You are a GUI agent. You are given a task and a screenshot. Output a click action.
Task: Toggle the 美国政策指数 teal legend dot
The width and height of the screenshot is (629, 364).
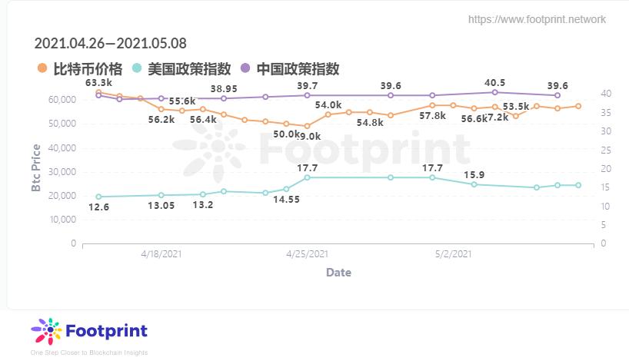click(x=137, y=68)
